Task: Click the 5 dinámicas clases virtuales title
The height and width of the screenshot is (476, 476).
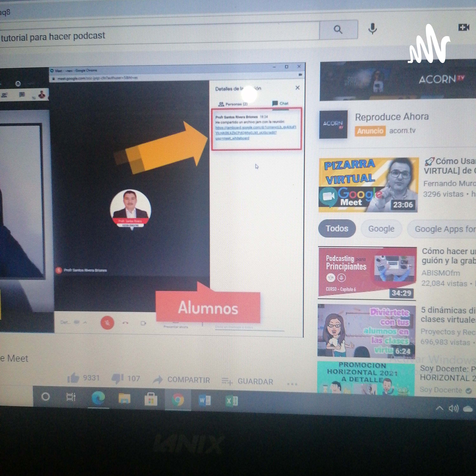Action: (448, 315)
